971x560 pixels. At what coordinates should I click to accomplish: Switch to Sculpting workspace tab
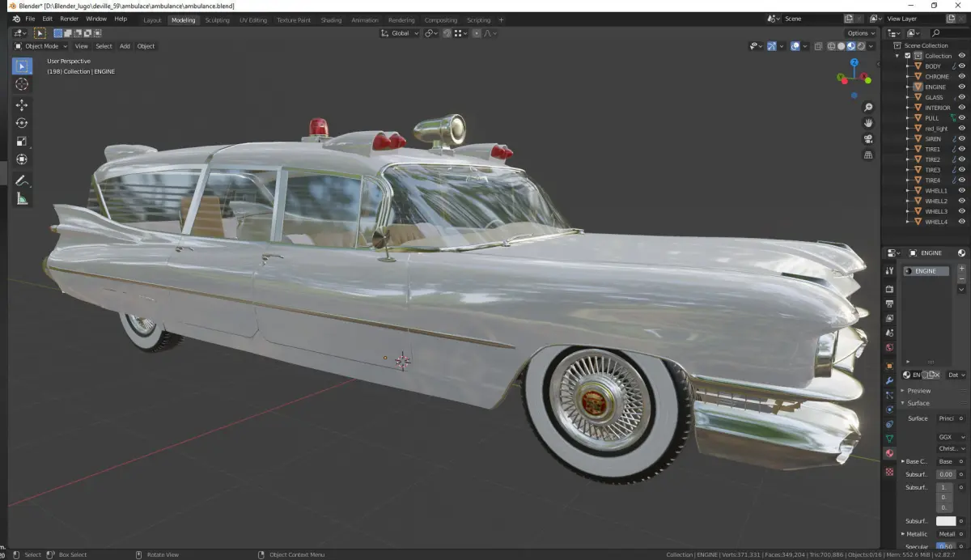coord(217,20)
